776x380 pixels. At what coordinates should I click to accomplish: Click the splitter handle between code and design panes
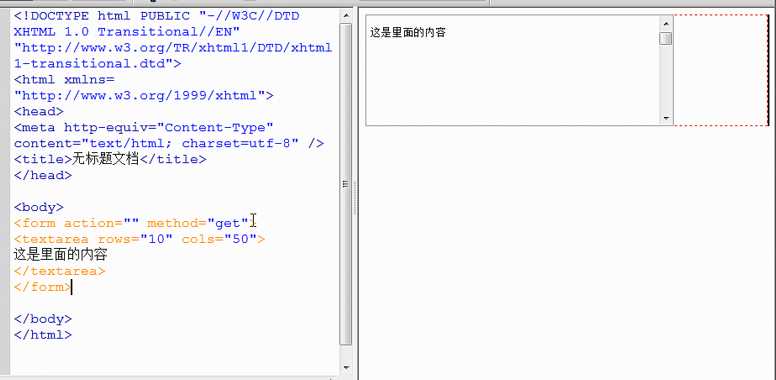click(x=355, y=198)
